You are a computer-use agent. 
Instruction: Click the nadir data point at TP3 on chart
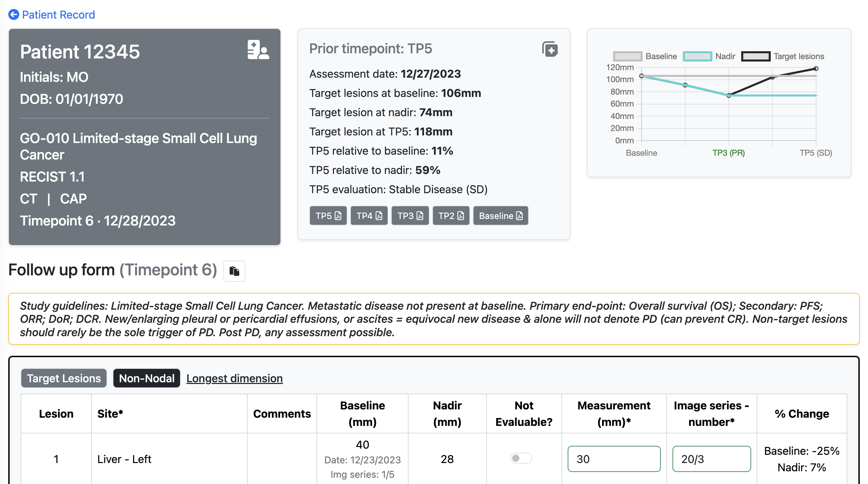click(729, 96)
